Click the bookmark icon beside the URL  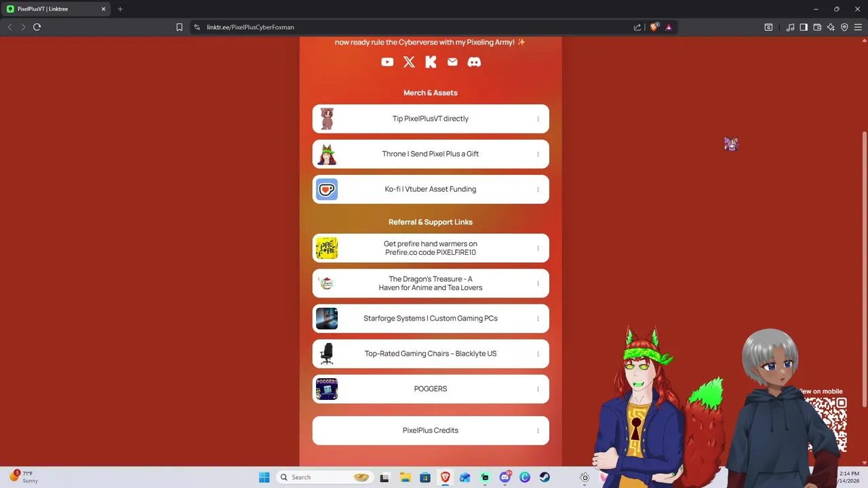click(x=179, y=27)
